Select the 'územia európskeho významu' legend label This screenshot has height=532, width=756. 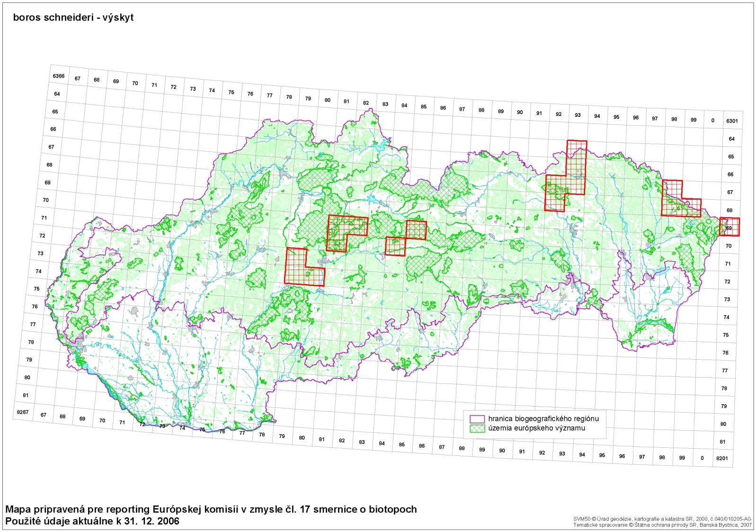tap(536, 428)
